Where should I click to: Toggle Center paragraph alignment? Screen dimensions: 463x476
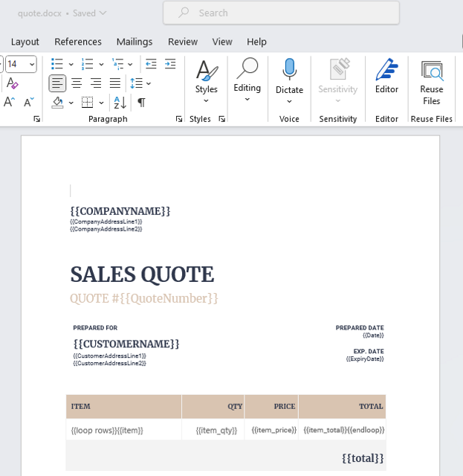[77, 83]
